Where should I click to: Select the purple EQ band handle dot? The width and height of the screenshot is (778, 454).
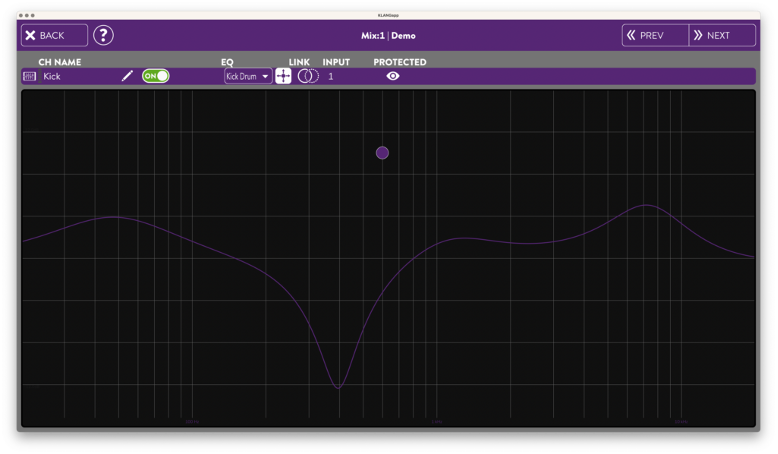coord(382,153)
